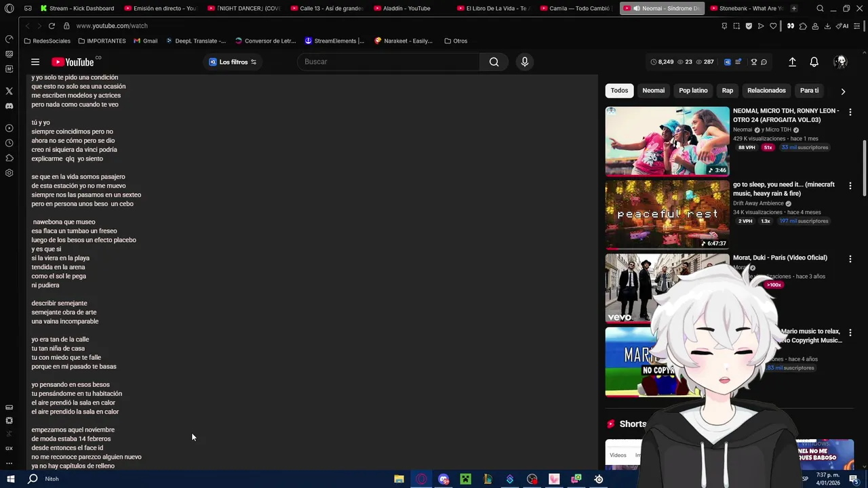Viewport: 868px width, 488px height.
Task: Switch to Stream - Kick Dashboard tab
Action: click(x=77, y=8)
